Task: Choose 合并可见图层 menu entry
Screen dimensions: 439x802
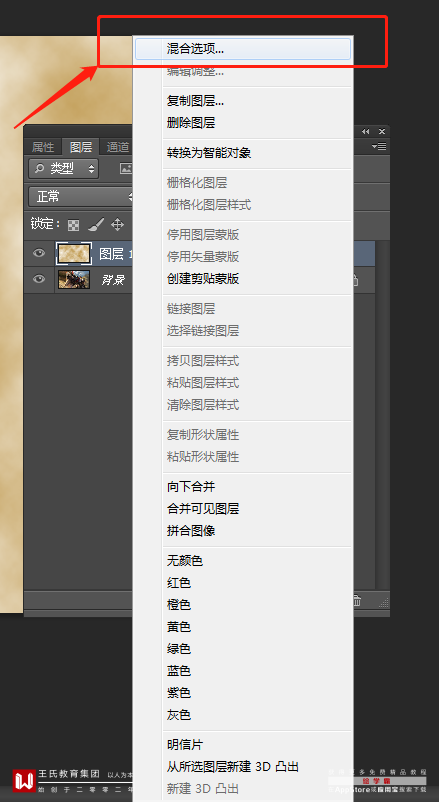Action: pos(203,509)
